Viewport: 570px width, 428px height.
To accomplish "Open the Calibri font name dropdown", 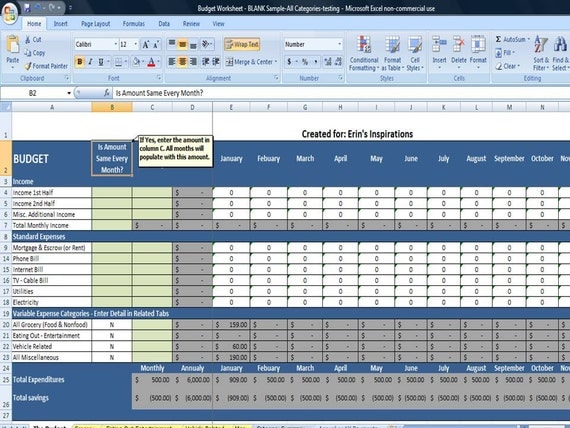I will pos(116,44).
